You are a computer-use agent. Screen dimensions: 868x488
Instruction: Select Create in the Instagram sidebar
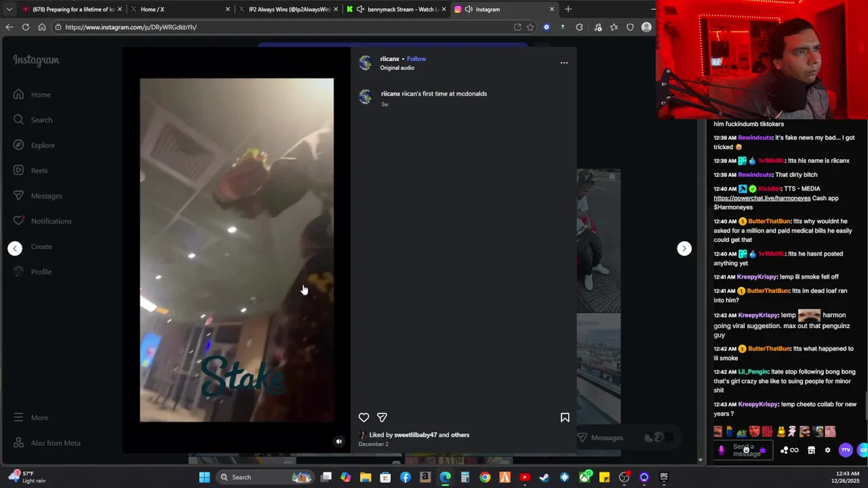pos(33,247)
